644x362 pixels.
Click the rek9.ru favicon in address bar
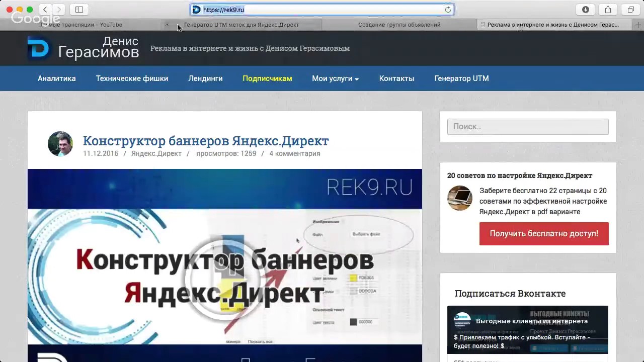pyautogui.click(x=197, y=10)
